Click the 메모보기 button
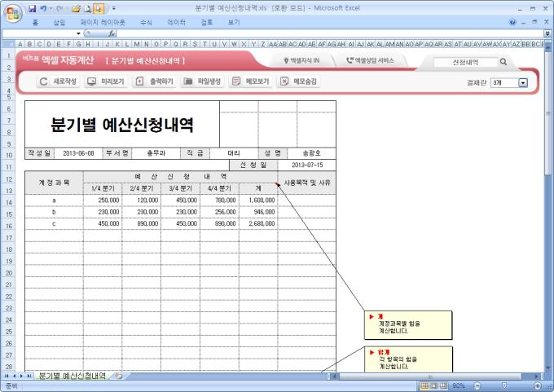 [250, 81]
